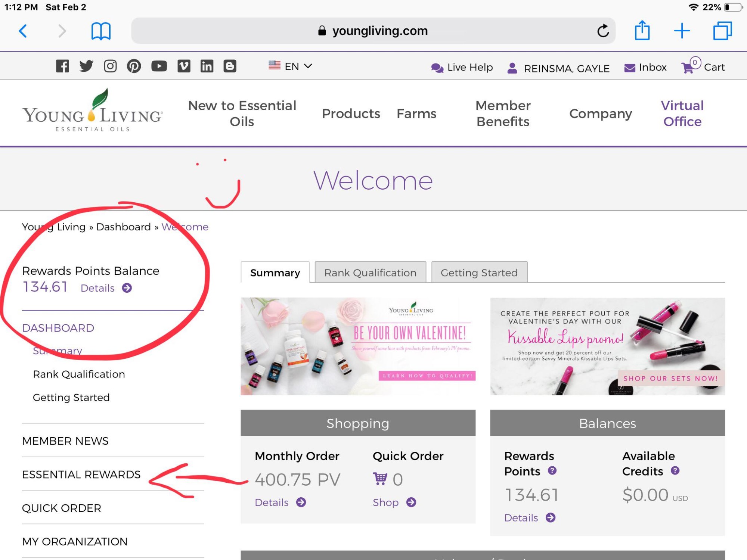This screenshot has width=747, height=560.
Task: Expand the EN language dropdown
Action: (x=291, y=66)
